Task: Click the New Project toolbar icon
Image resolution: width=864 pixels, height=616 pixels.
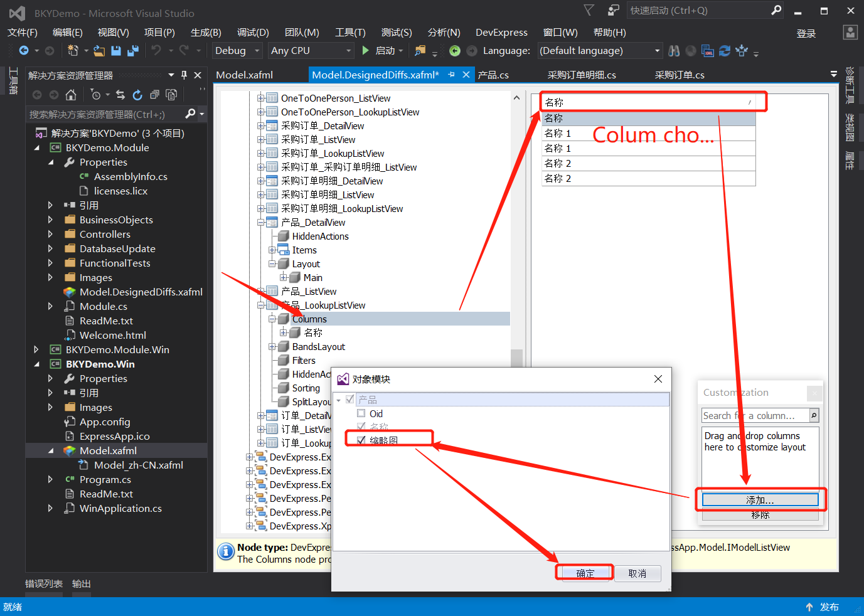Action: (73, 51)
